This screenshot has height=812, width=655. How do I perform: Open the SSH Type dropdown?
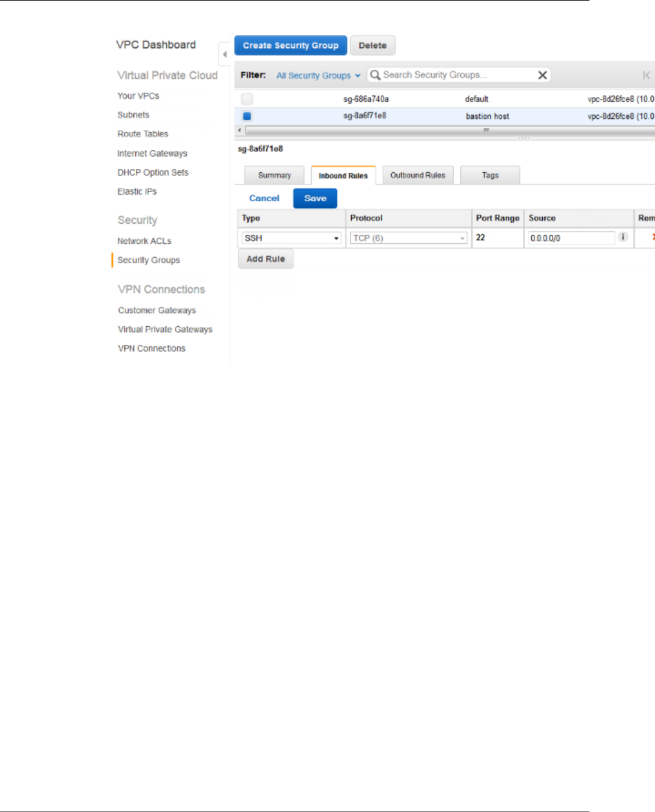[x=292, y=238]
